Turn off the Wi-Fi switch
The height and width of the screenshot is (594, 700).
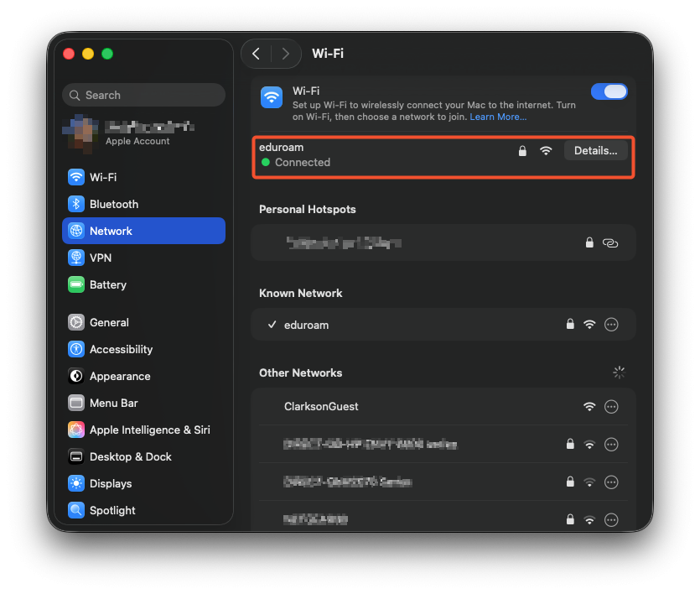point(609,91)
